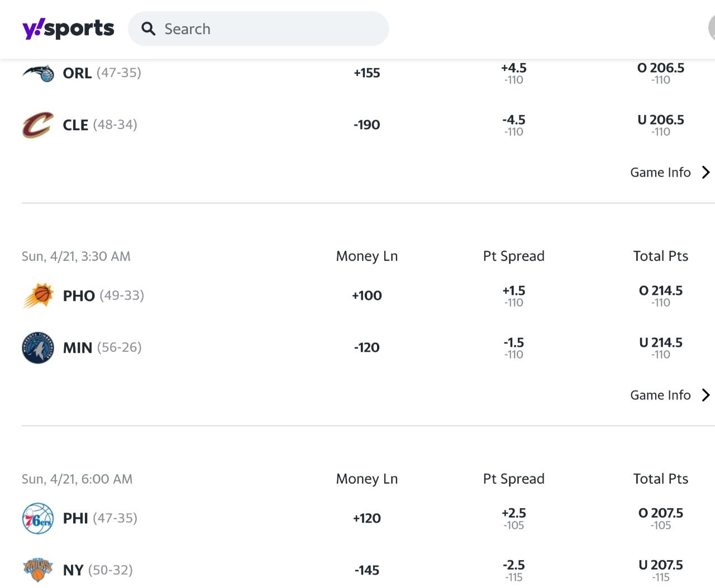Image resolution: width=715 pixels, height=588 pixels.
Task: Pick PHO +1.5 point spread
Action: (x=513, y=295)
